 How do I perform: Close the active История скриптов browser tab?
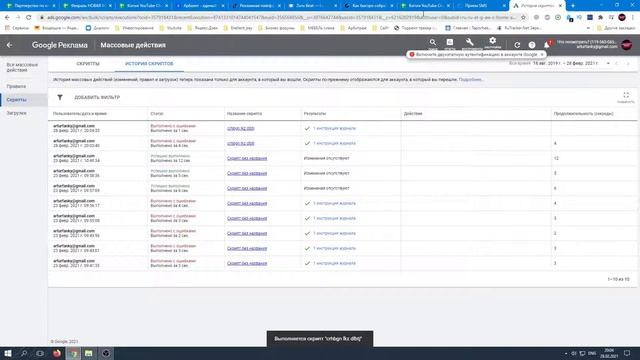point(560,6)
